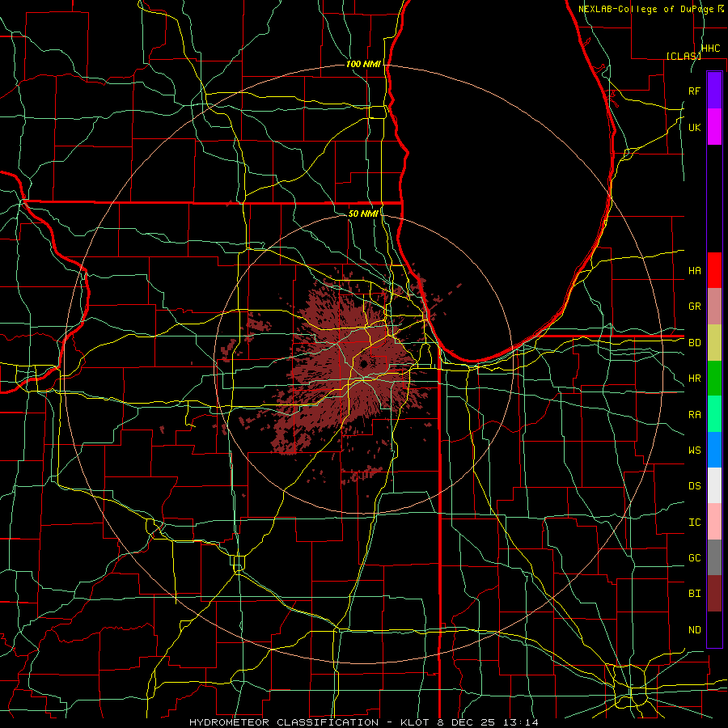Click the black ND legend swatch

pos(714,629)
